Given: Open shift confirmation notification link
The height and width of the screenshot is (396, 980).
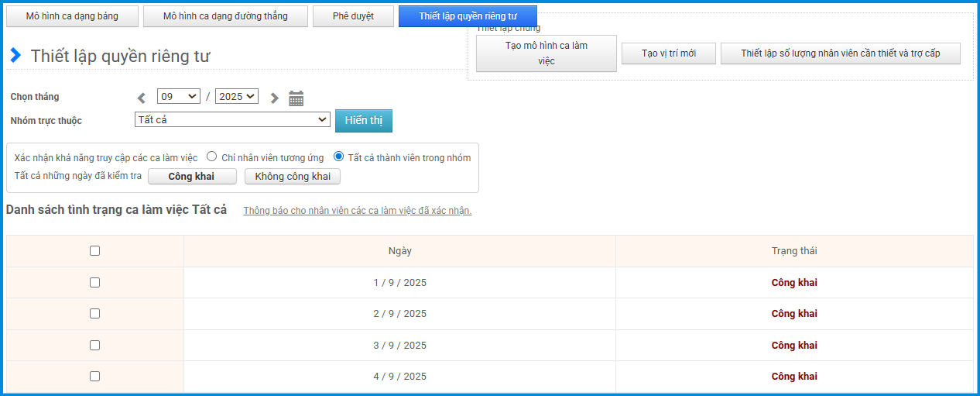Looking at the screenshot, I should click(357, 211).
